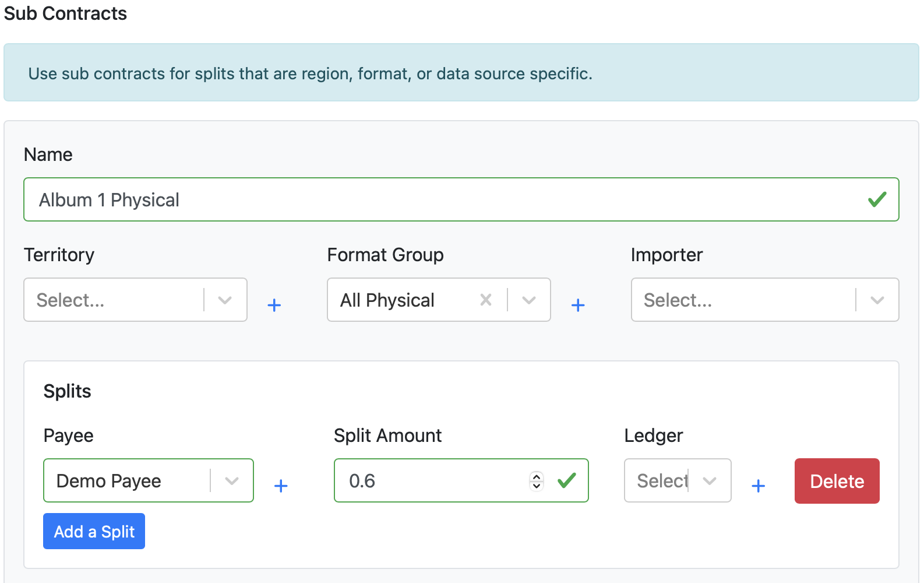Focus the Album 1 Physical name field

[x=443, y=200]
